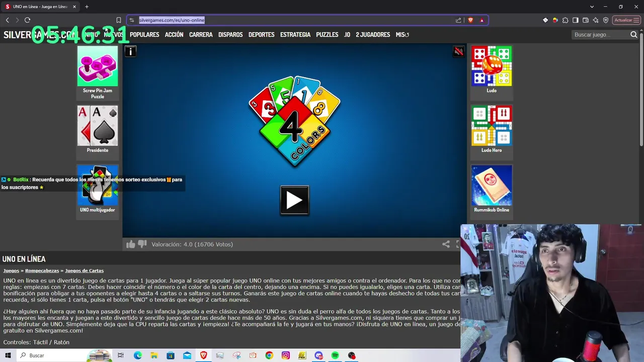Open Mail app from taskbar
The image size is (644, 362).
[187, 355]
